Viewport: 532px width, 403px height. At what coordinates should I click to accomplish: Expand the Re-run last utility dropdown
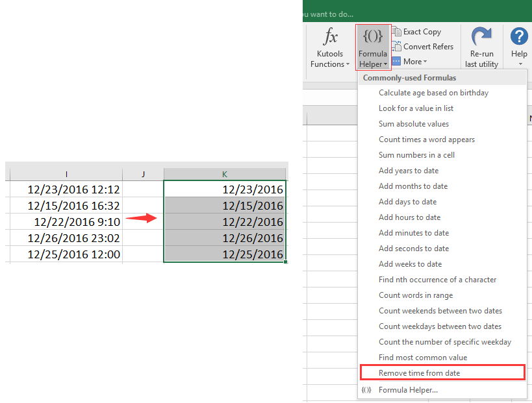point(481,64)
